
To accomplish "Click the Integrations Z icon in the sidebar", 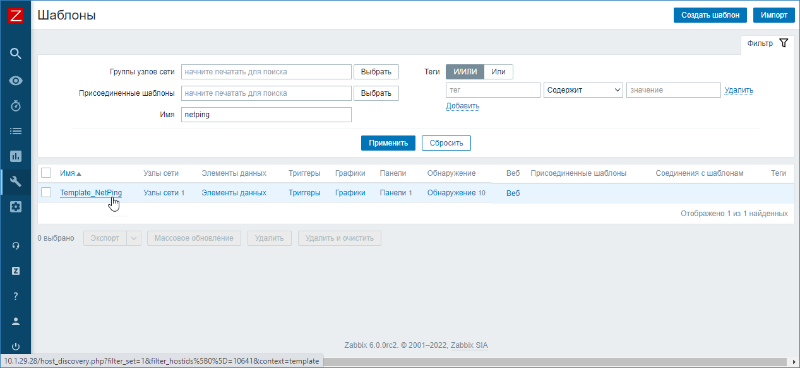I will click(x=16, y=271).
